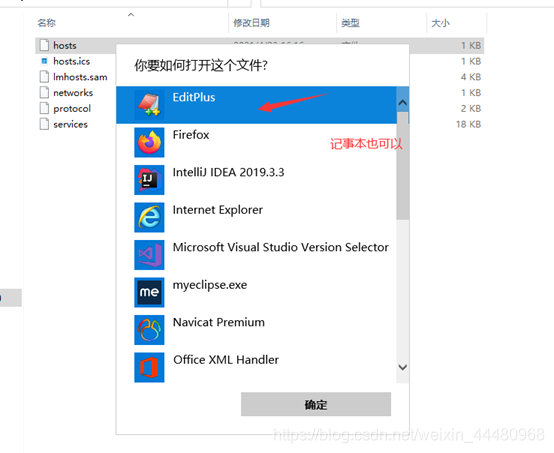
Task: Confirm with the 确定 button
Action: pyautogui.click(x=316, y=404)
